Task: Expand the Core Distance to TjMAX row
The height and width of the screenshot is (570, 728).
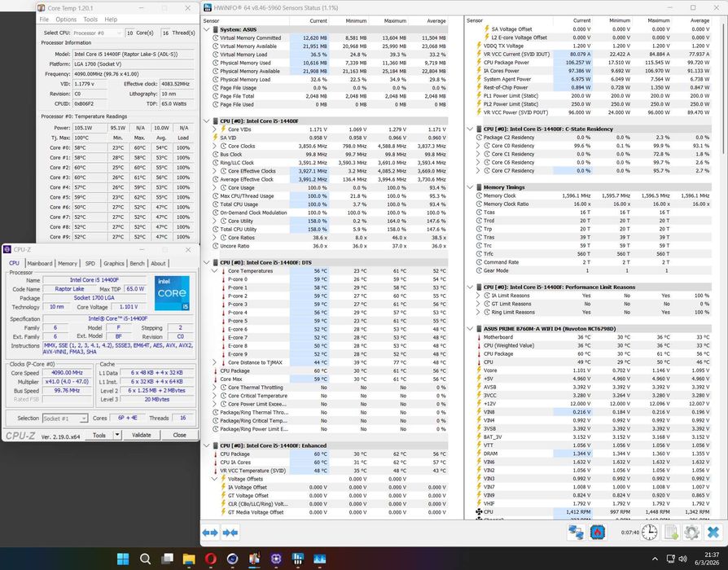Action: pos(214,362)
